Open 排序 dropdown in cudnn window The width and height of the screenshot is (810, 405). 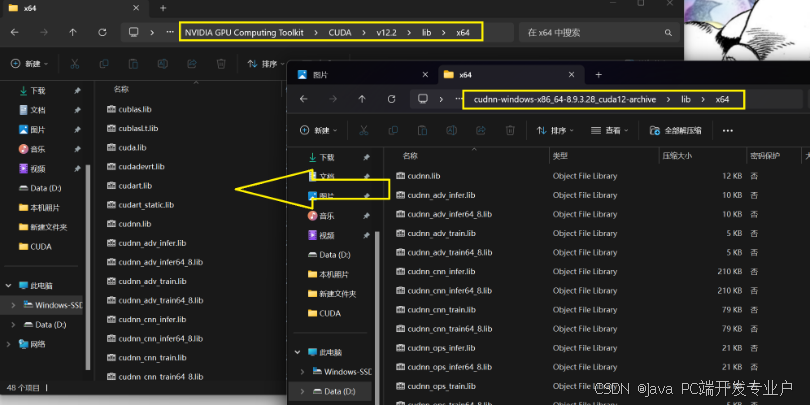pos(555,131)
